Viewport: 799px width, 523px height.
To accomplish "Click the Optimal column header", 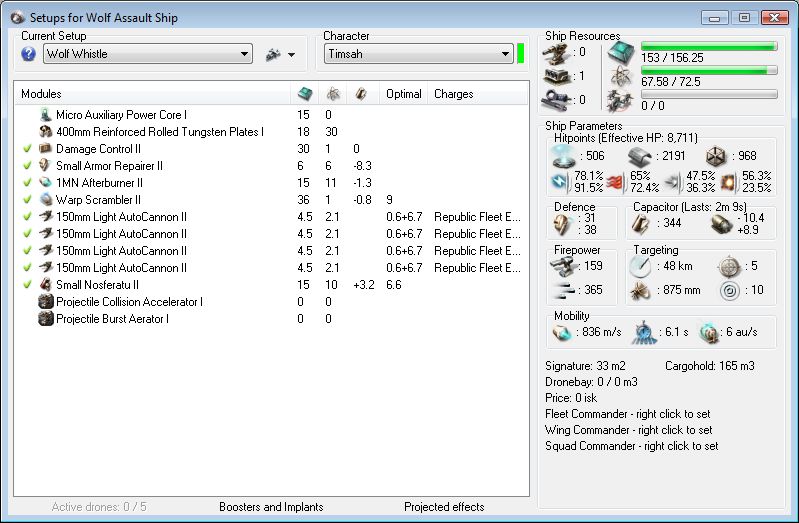I will click(x=404, y=94).
